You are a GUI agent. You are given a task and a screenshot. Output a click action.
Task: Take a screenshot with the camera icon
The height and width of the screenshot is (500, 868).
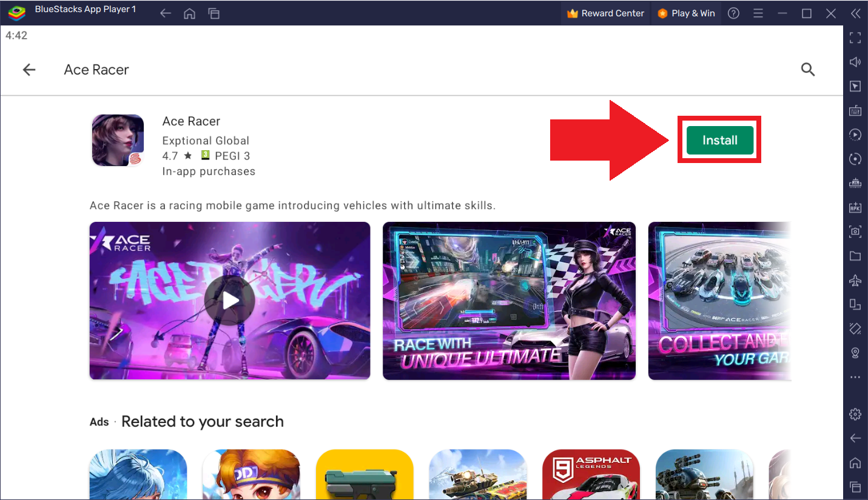855,232
